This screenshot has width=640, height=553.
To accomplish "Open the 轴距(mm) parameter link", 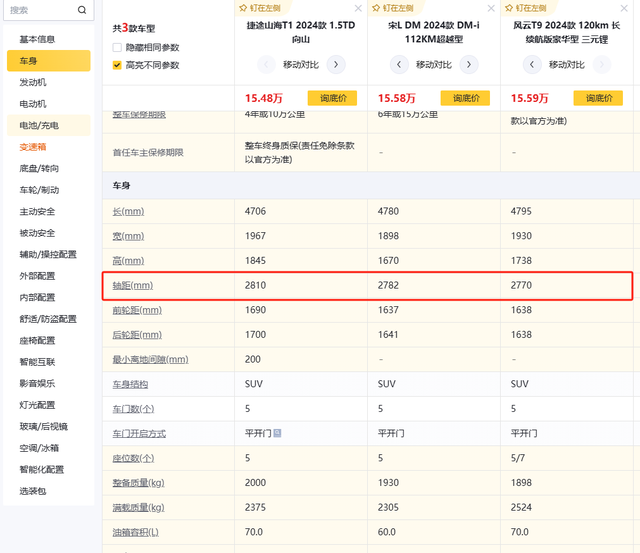I will point(133,285).
